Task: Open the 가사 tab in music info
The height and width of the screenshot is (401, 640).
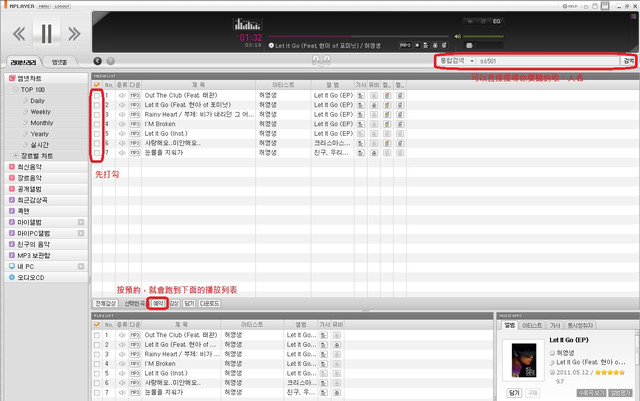Action: coord(555,325)
